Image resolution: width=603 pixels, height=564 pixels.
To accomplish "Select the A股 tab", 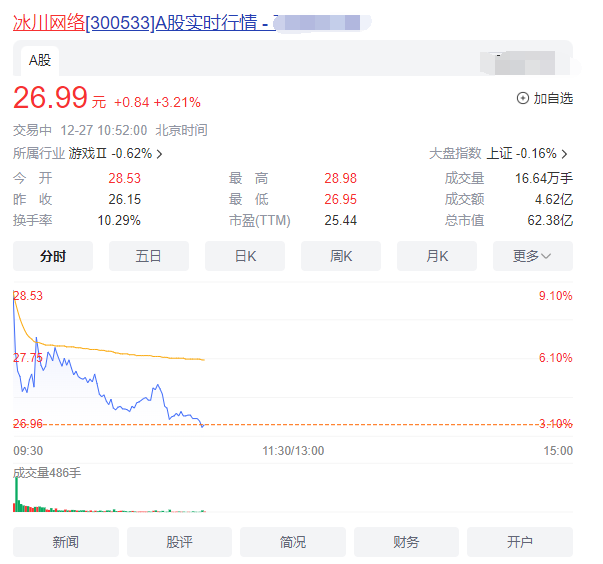I will pos(40,60).
